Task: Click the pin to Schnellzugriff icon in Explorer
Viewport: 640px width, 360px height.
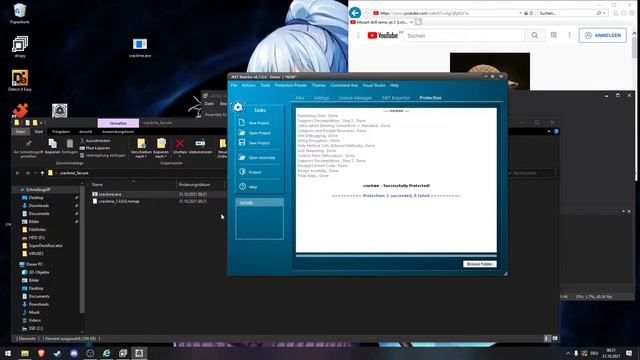Action: [x=28, y=144]
